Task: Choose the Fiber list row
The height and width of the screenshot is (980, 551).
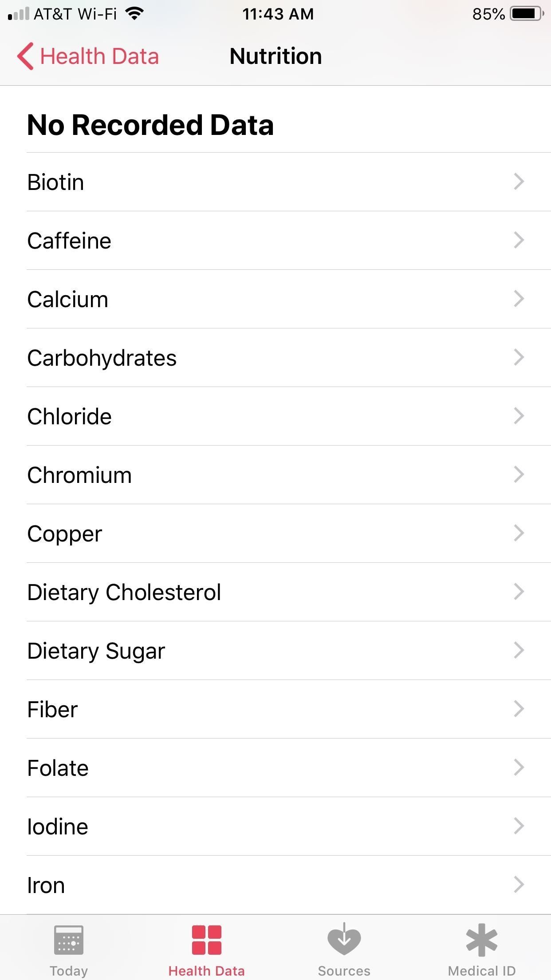Action: point(52,709)
